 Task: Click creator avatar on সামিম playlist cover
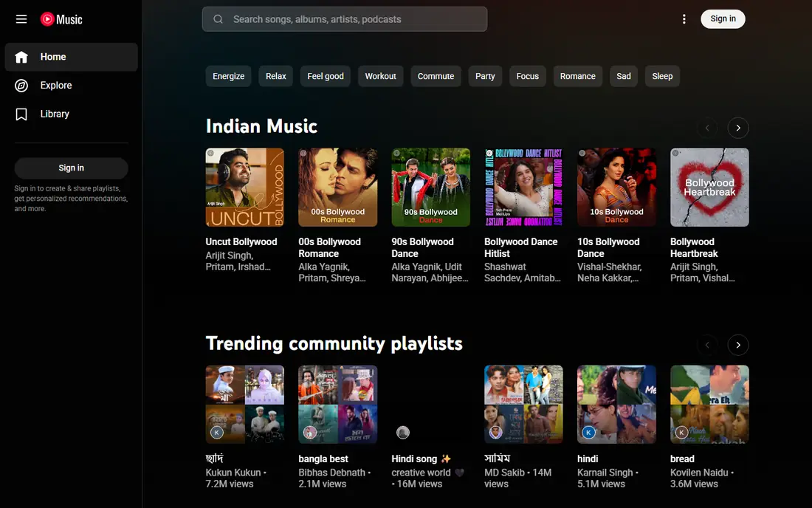point(495,432)
